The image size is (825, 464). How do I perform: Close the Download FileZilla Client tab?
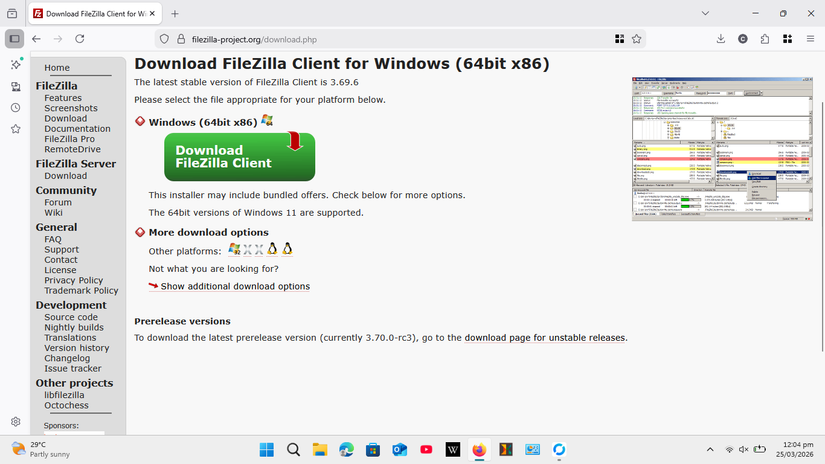(152, 14)
